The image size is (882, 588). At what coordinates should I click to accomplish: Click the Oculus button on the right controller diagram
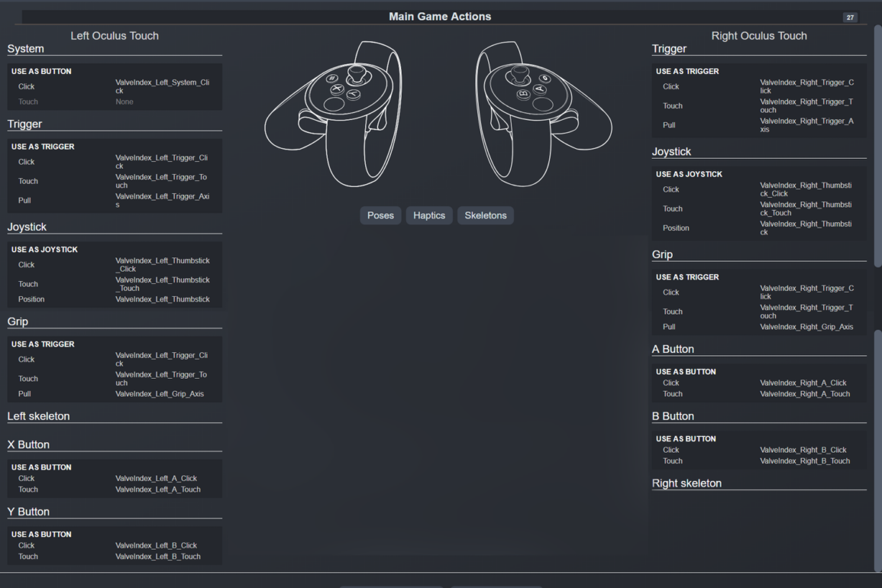(544, 79)
